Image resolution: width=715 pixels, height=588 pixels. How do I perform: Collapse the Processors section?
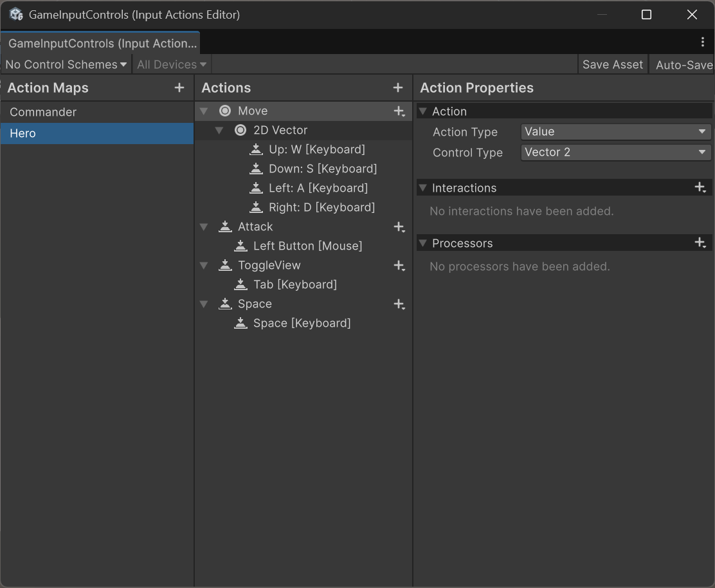coord(422,243)
